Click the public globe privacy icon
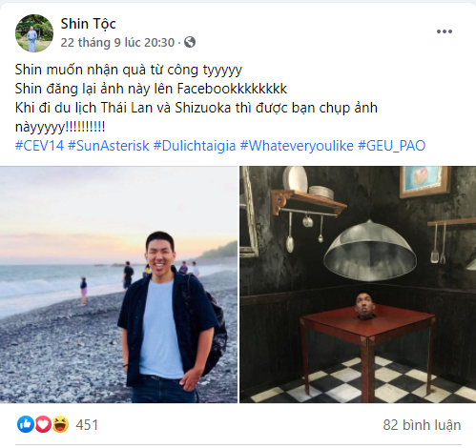This screenshot has width=476, height=448. click(190, 42)
